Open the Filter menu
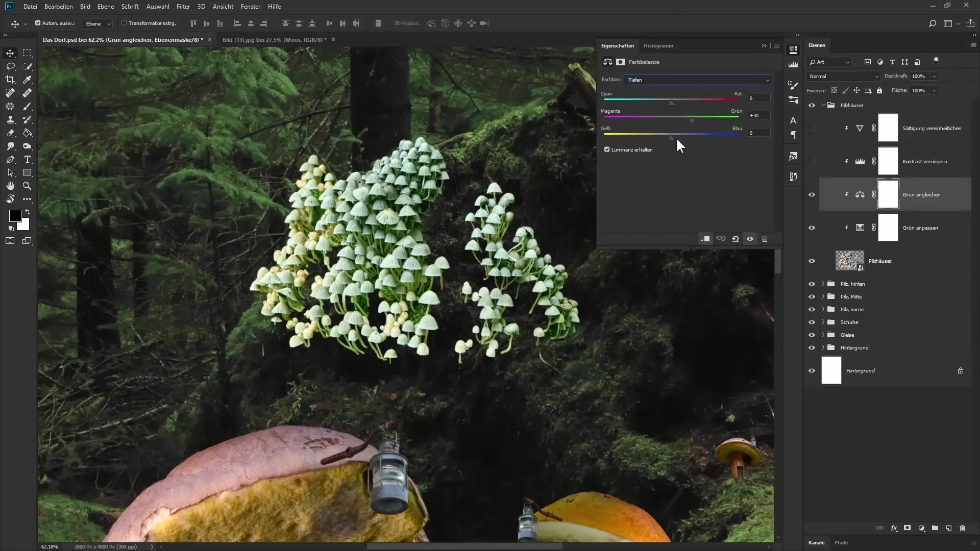This screenshot has width=980, height=551. pos(183,7)
